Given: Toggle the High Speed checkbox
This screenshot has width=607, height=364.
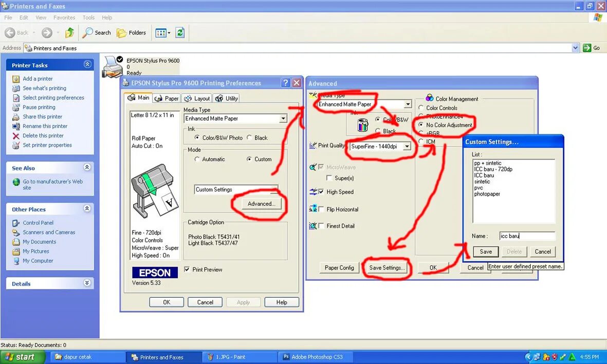Looking at the screenshot, I should click(x=321, y=192).
